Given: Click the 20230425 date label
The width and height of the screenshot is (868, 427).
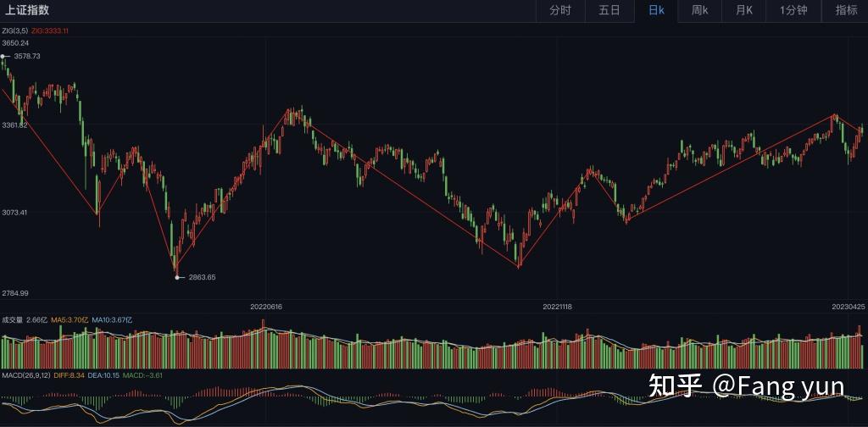Looking at the screenshot, I should tap(848, 307).
